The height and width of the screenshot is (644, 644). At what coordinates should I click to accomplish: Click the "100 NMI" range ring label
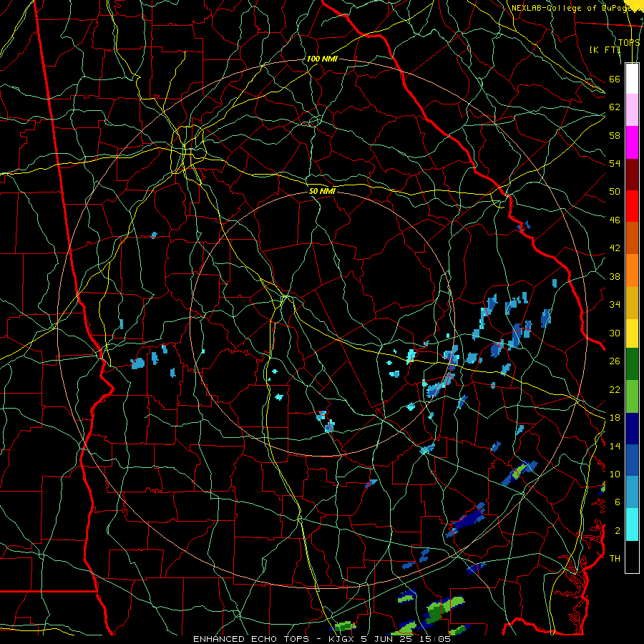[x=322, y=59]
